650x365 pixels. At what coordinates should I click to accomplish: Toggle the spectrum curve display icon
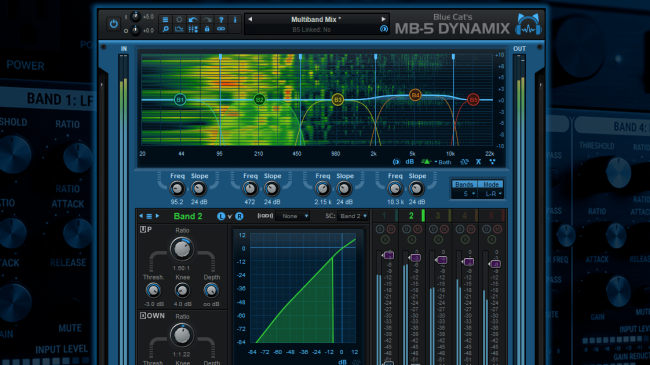tap(179, 29)
